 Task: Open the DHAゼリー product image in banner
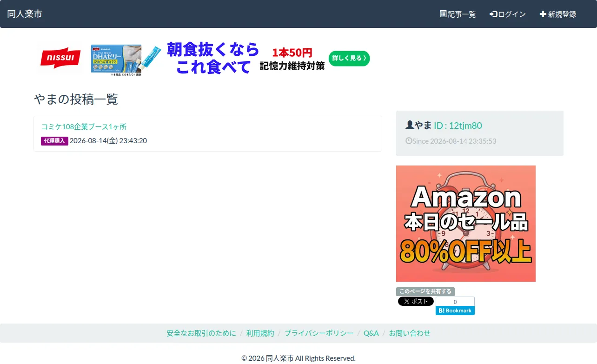pos(116,60)
